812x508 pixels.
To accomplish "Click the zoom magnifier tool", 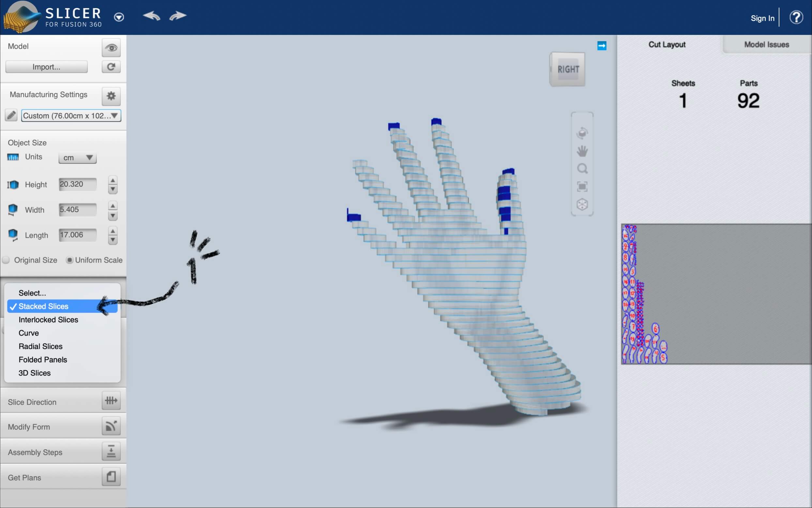I will pos(582,169).
